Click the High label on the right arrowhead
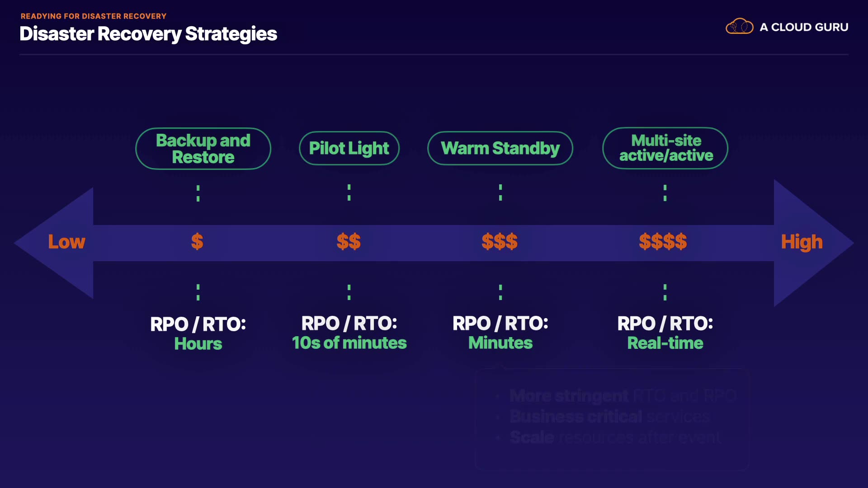This screenshot has height=488, width=868. pos(802,242)
